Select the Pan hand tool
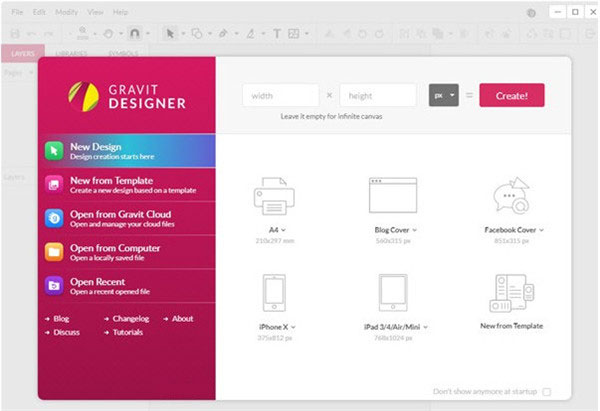Image resolution: width=600 pixels, height=411 pixels. tap(108, 34)
